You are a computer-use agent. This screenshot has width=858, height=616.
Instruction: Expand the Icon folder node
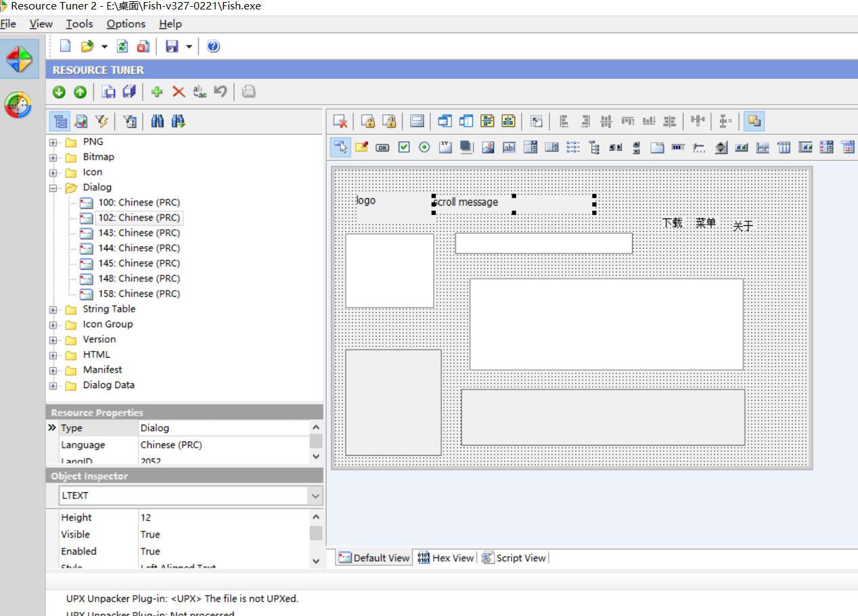[x=53, y=172]
